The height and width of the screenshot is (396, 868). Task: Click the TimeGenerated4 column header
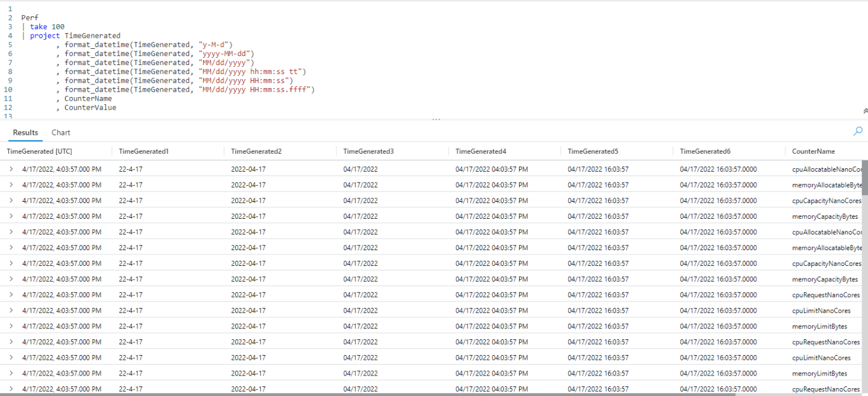tap(481, 151)
